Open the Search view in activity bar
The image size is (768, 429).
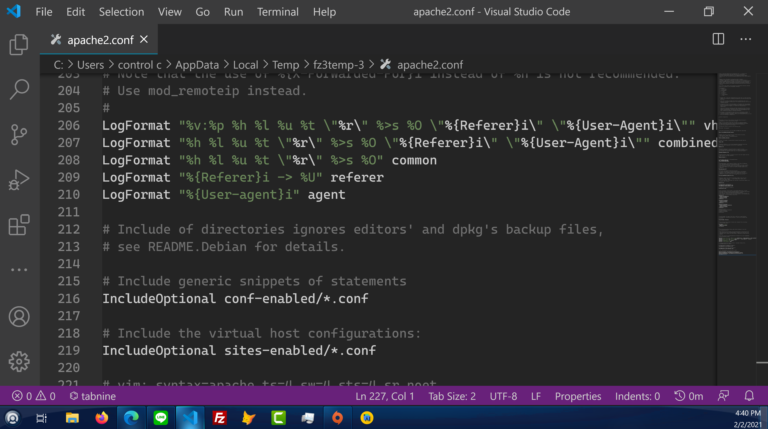click(19, 90)
